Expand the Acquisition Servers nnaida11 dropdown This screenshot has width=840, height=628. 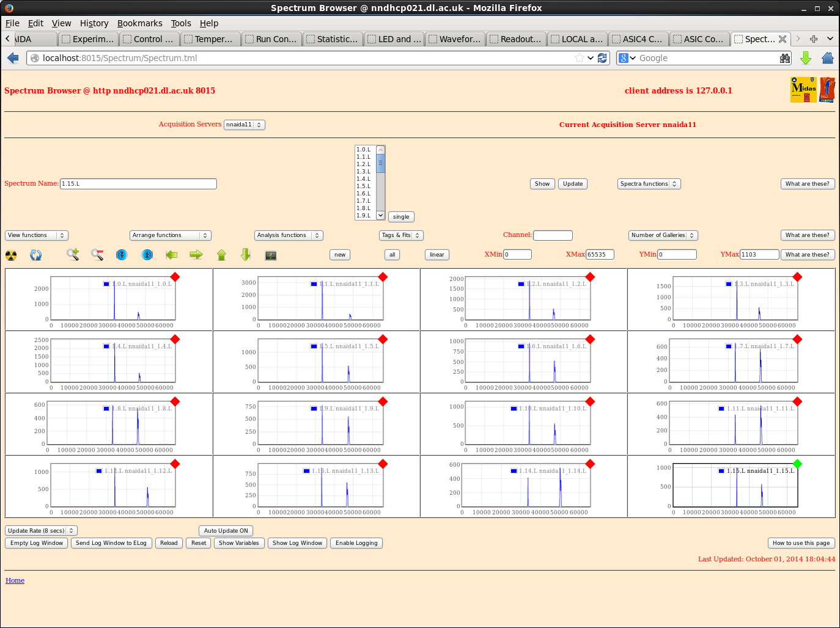pos(244,125)
